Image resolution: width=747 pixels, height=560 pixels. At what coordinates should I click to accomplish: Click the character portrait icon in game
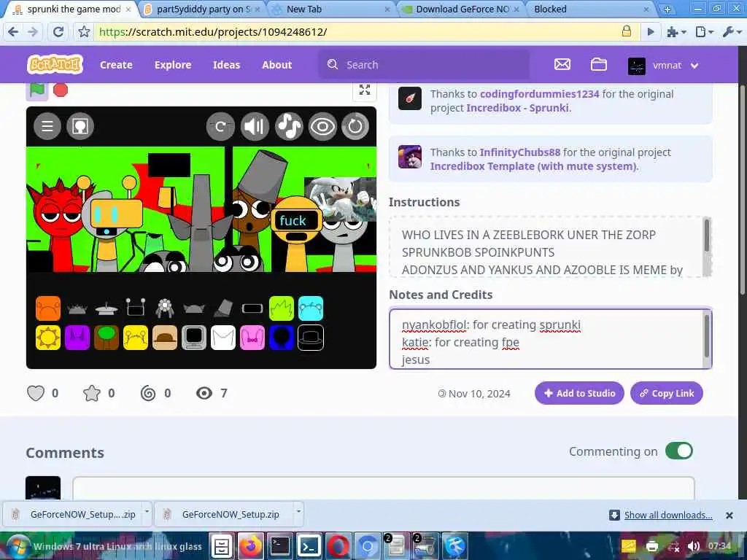80,126
